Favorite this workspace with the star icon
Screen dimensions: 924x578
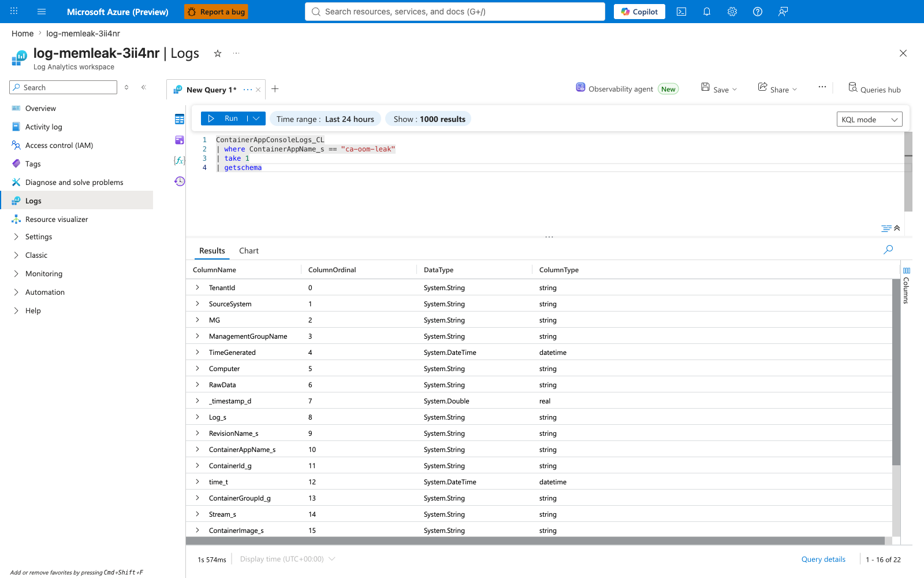point(218,53)
